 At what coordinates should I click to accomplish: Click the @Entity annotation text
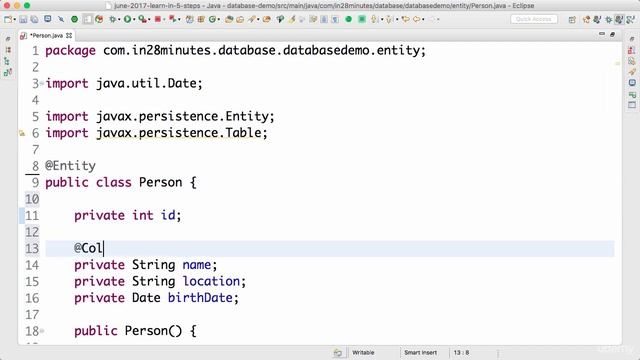point(70,166)
